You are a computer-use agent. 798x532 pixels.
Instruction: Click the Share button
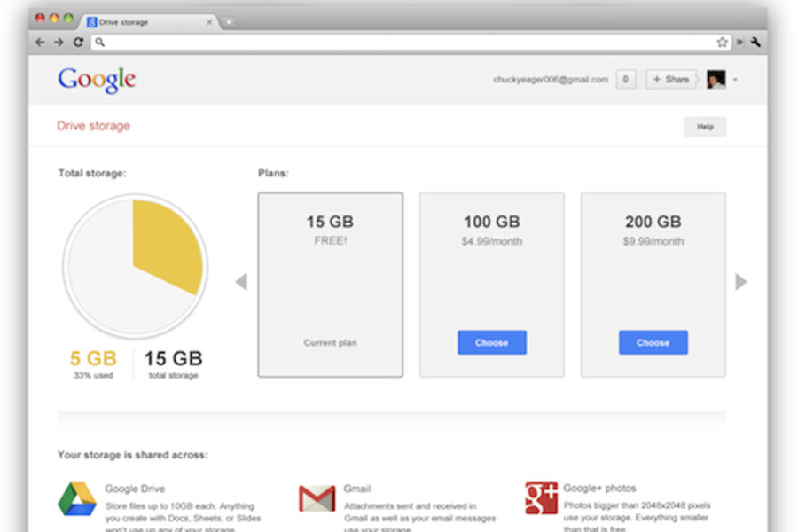click(x=670, y=80)
